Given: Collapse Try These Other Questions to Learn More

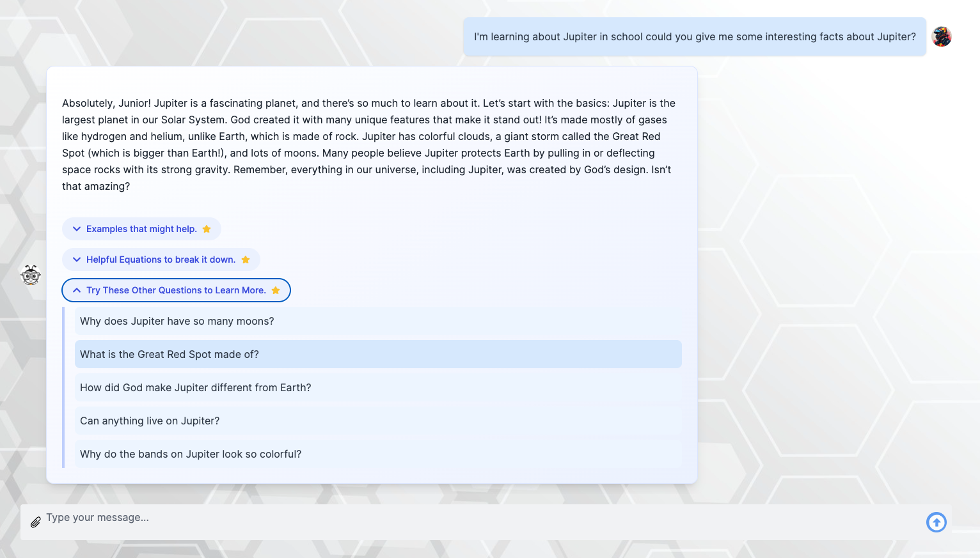Looking at the screenshot, I should tap(176, 290).
